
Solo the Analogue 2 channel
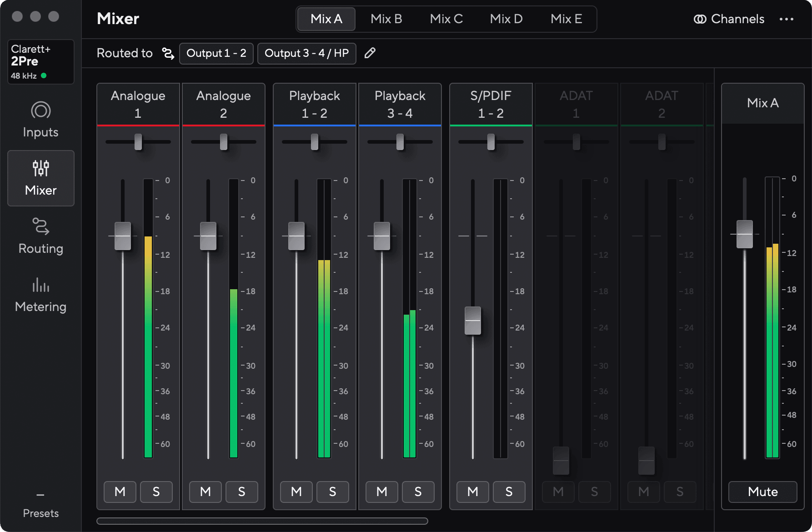click(x=242, y=492)
